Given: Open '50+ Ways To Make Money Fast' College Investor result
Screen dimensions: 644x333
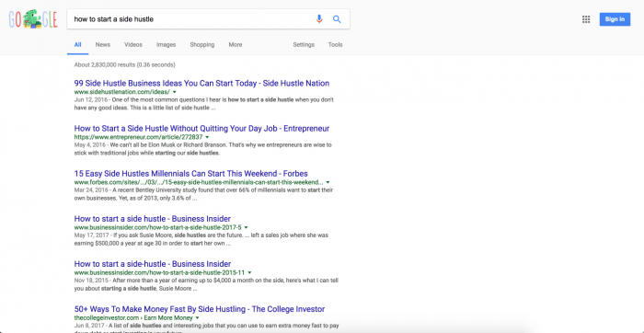Looking at the screenshot, I should 200,309.
